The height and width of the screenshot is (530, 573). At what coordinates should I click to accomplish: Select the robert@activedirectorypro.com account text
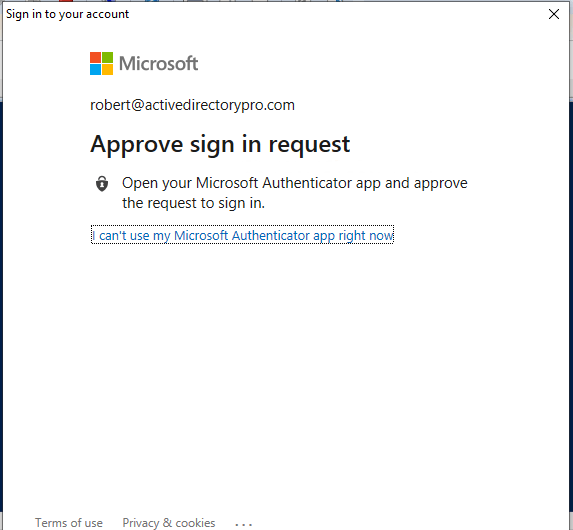point(192,105)
